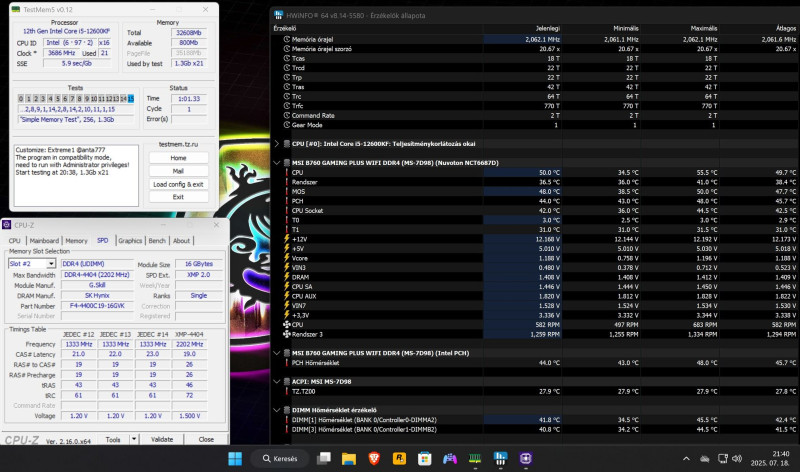Image resolution: width=800 pixels, height=472 pixels.
Task: Select the DIMM[3] temperature row
Action: pyautogui.click(x=535, y=430)
